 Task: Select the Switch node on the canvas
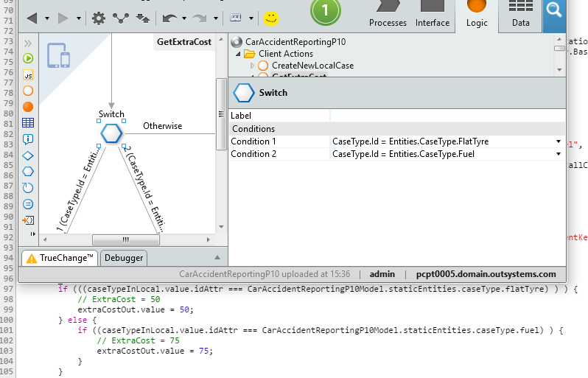(111, 133)
